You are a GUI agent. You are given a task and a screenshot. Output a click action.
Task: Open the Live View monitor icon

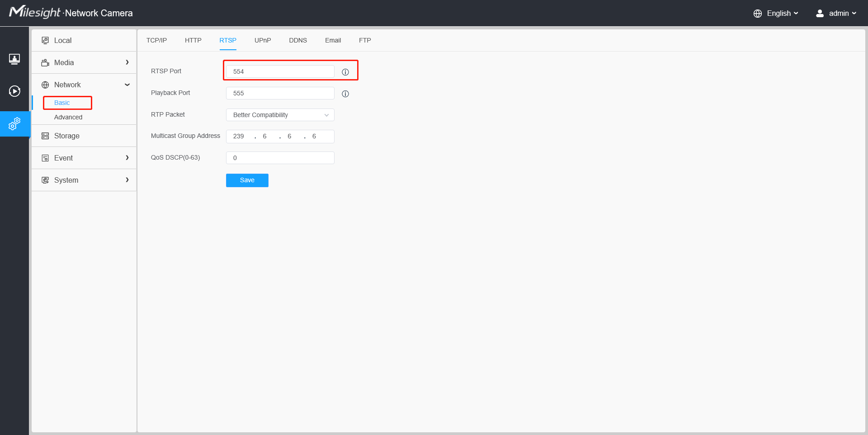click(14, 59)
